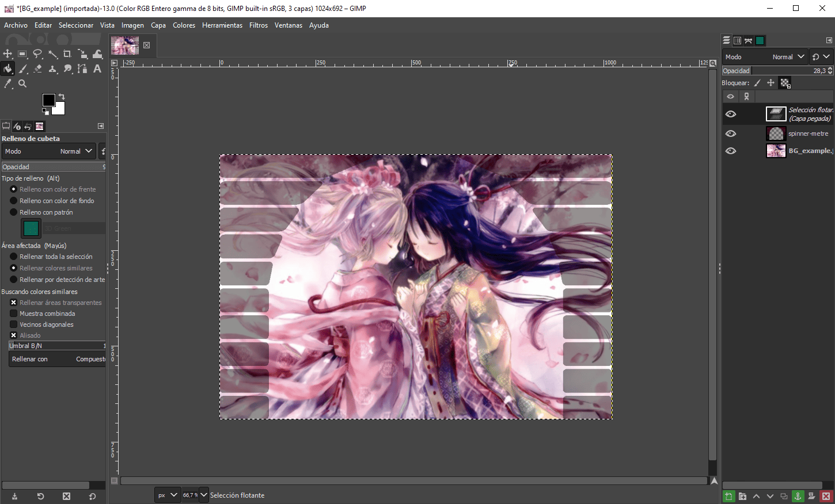Screen dimensions: 835x504
Task: Select the Free Select lasso tool
Action: pyautogui.click(x=37, y=54)
